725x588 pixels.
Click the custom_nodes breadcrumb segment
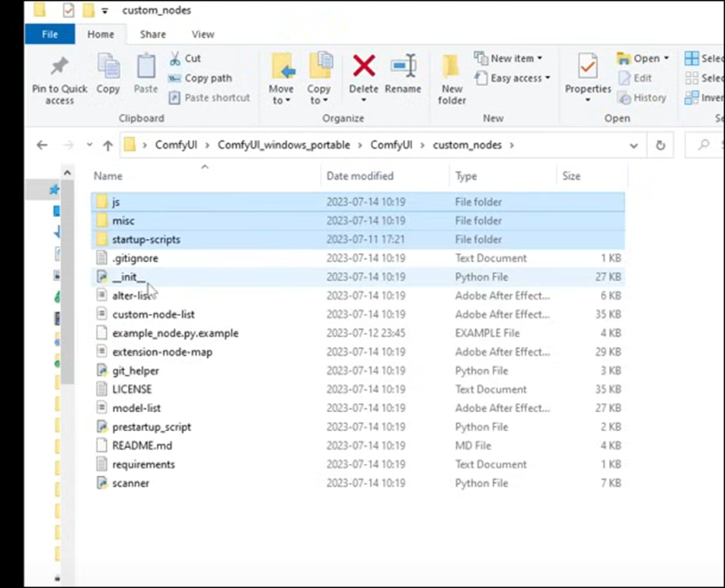467,145
